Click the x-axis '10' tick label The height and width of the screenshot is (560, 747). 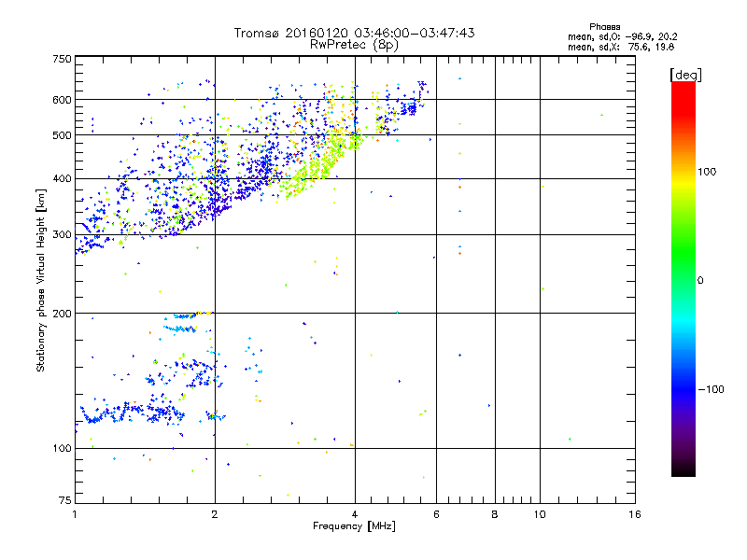(540, 514)
